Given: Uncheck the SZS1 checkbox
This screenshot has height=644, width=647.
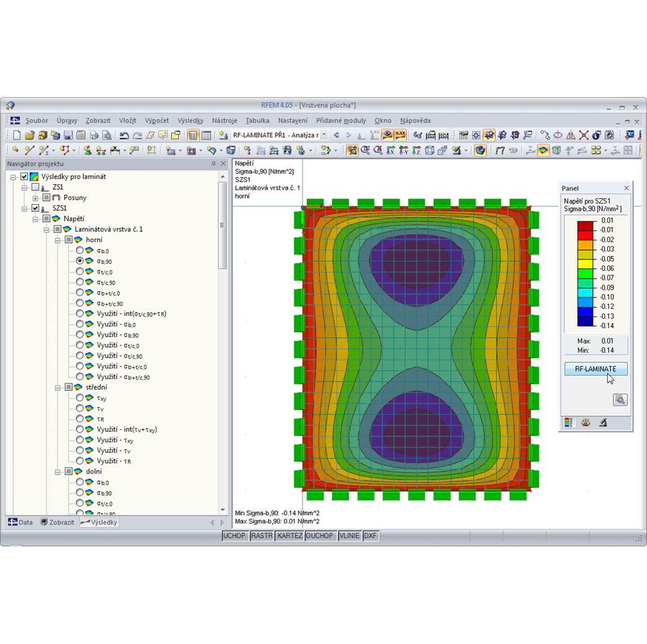Looking at the screenshot, I should pyautogui.click(x=35, y=208).
